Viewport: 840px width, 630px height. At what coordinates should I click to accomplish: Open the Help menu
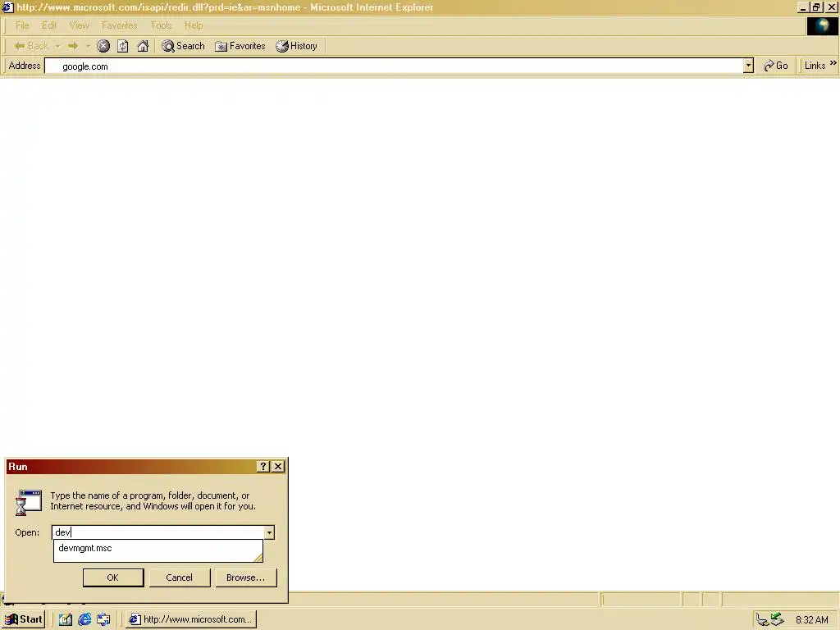click(x=194, y=25)
